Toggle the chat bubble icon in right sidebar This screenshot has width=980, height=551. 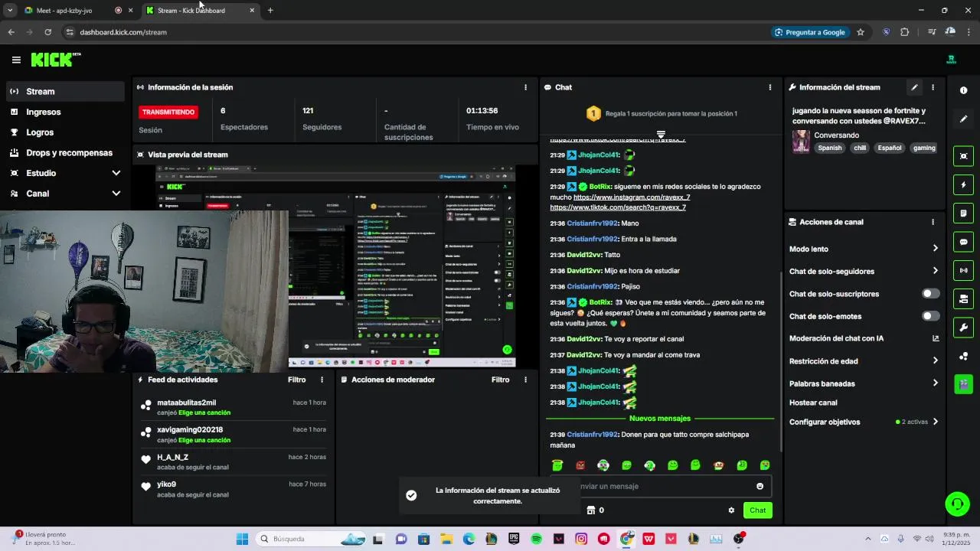(x=963, y=242)
